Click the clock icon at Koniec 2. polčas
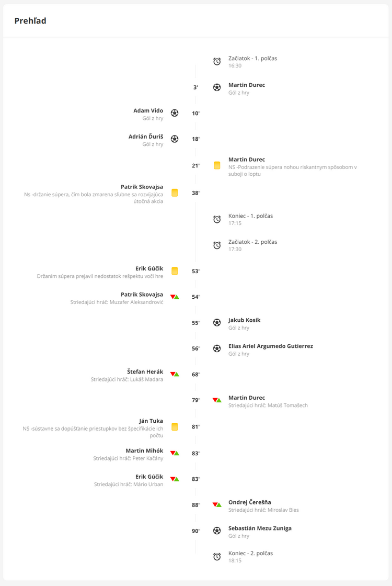The image size is (392, 586). coord(217,557)
